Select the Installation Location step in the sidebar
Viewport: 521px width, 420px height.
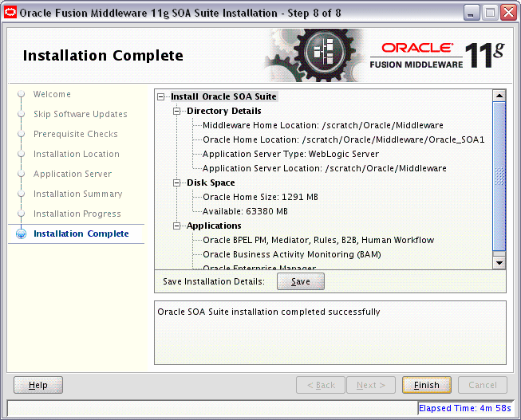(77, 154)
